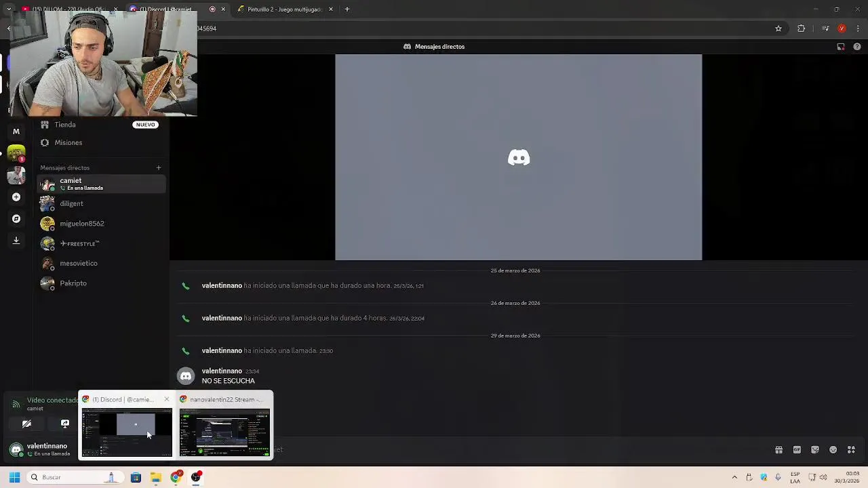Screen dimensions: 868x488
Task: Add a new direct message with plus
Action: (x=159, y=167)
